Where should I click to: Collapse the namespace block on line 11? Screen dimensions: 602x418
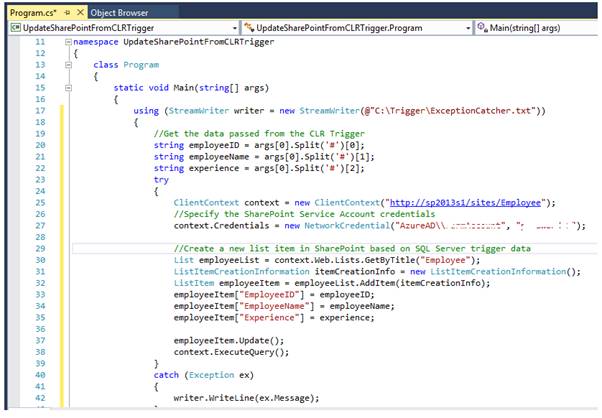point(68,42)
